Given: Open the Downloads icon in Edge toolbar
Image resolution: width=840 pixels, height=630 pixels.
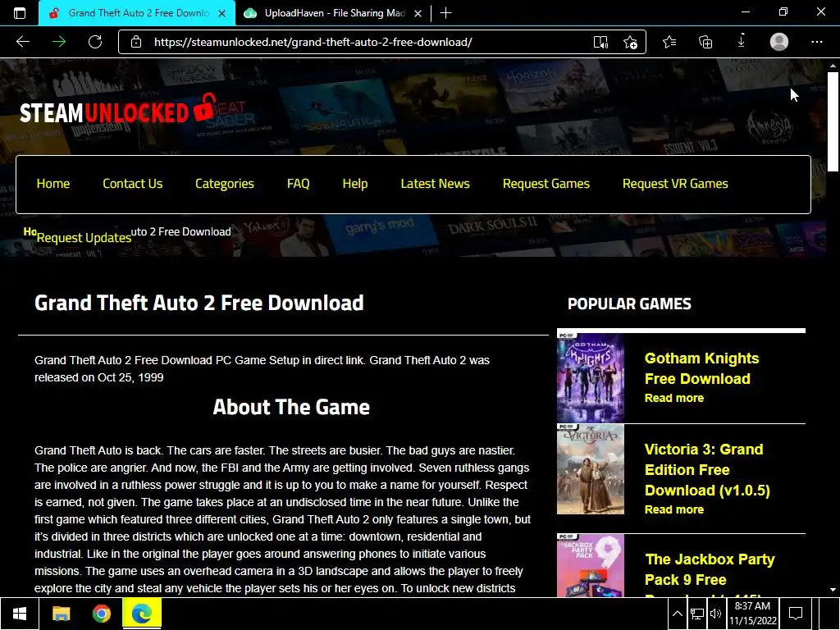Looking at the screenshot, I should (x=742, y=41).
